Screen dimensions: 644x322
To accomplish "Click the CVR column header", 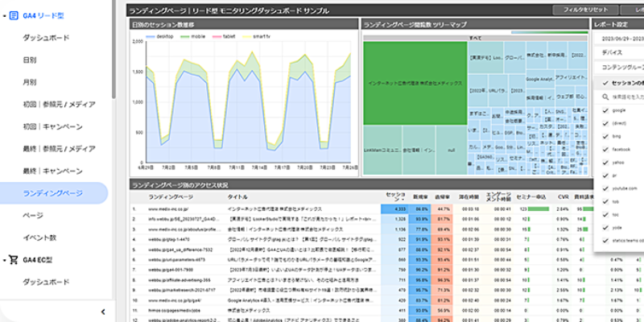I will [563, 197].
